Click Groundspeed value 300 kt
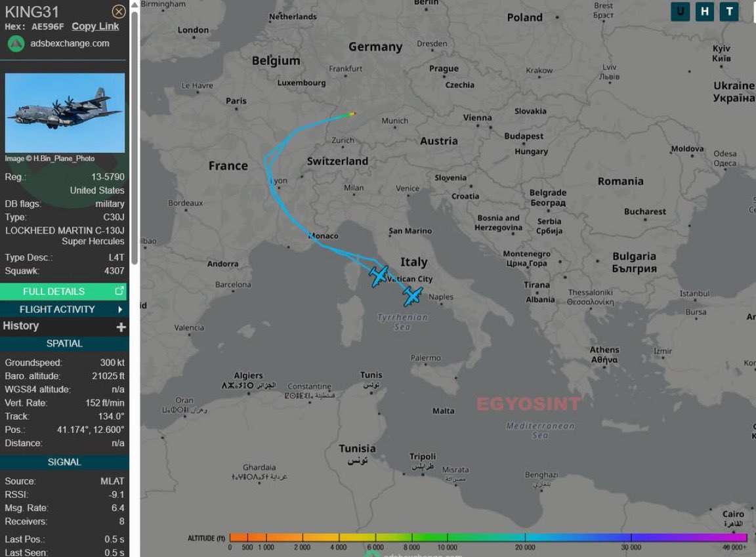756x557 pixels. [112, 362]
